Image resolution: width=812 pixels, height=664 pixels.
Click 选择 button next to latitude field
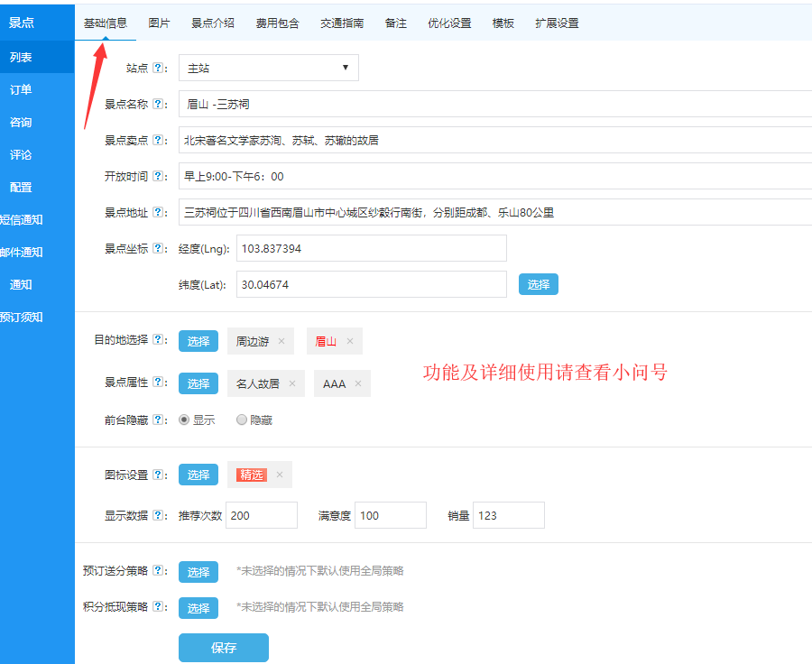pos(539,285)
